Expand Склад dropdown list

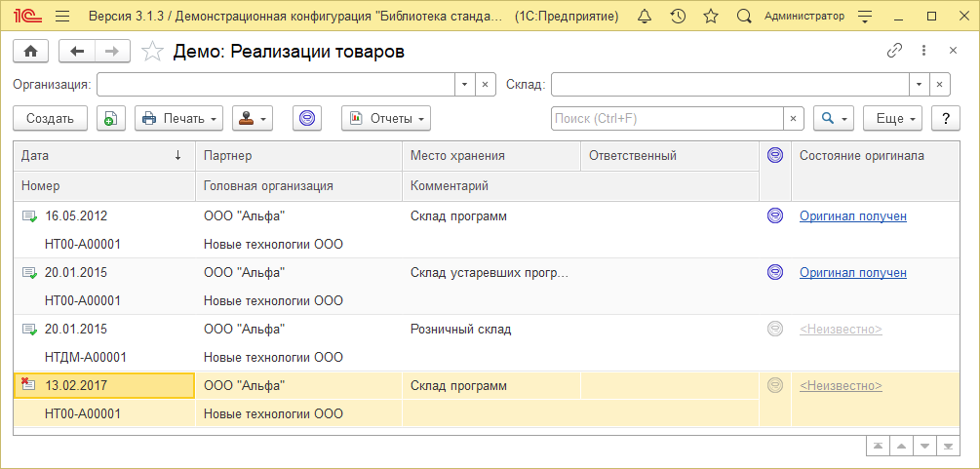(x=919, y=85)
